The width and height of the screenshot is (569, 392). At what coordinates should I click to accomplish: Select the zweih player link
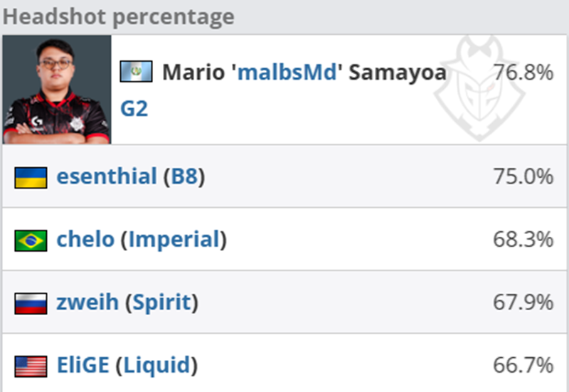click(87, 303)
